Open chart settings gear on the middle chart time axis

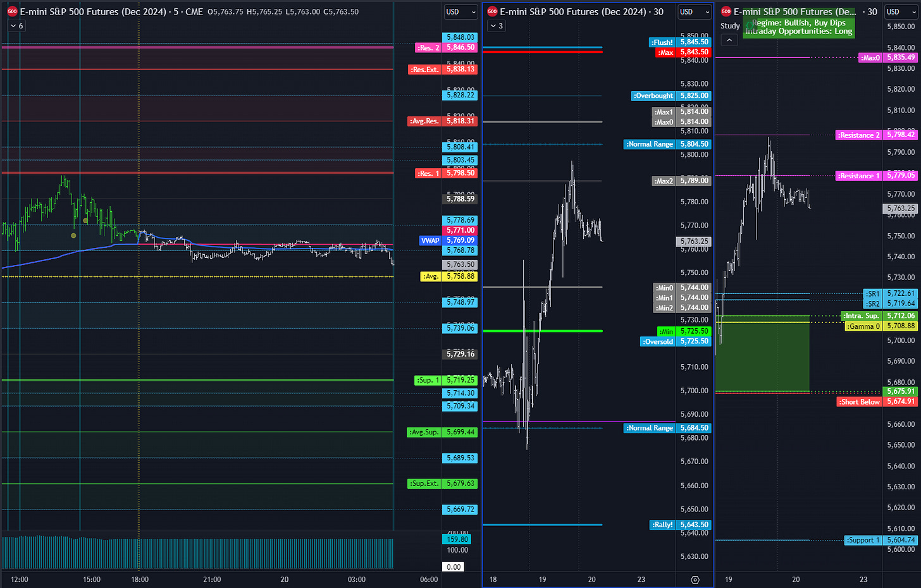[695, 580]
